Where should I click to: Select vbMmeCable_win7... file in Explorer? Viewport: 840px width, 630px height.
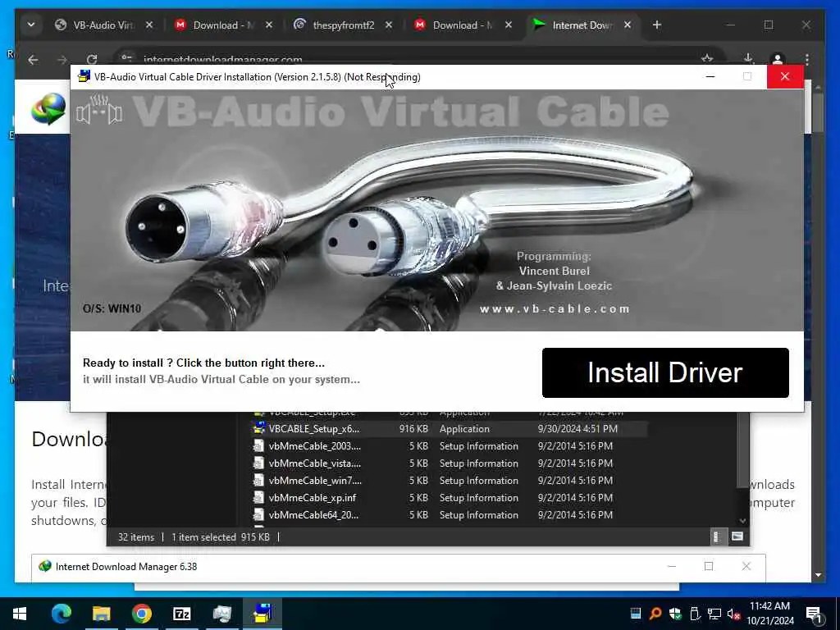[315, 480]
